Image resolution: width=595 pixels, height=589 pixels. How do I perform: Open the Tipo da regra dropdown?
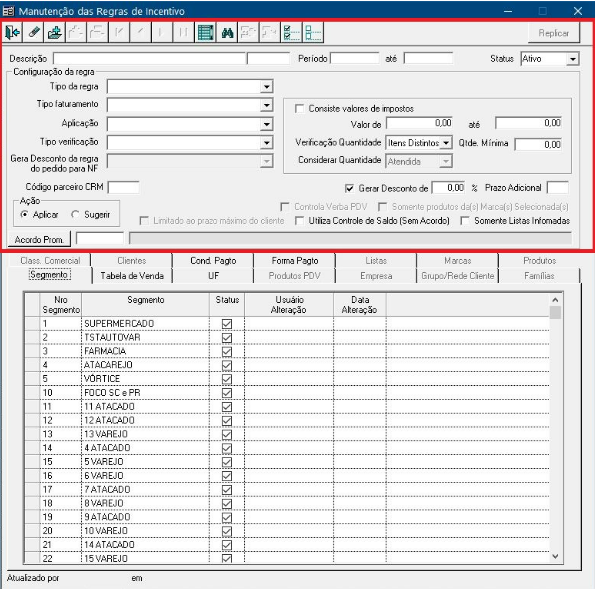[x=267, y=87]
